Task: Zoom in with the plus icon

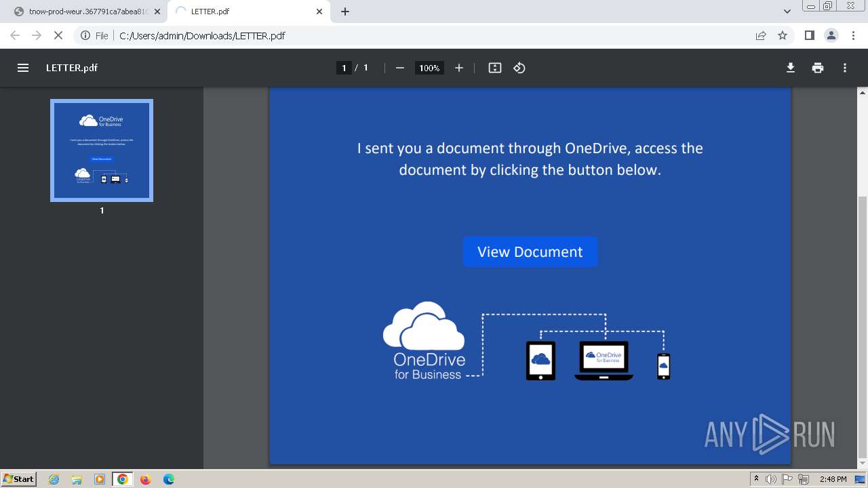Action: coord(459,68)
